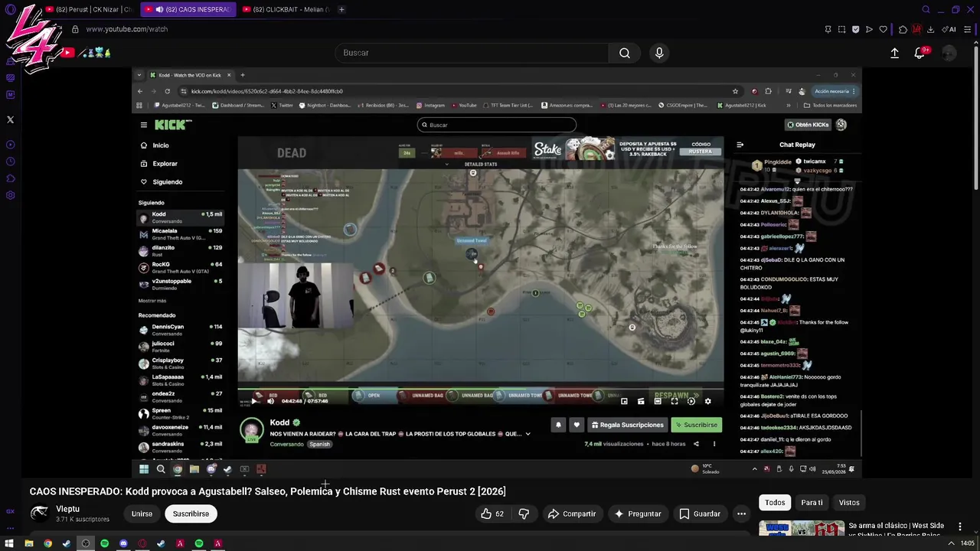Viewport: 980px width, 551px height.
Task: Open the browser downloads icon
Action: pyautogui.click(x=930, y=29)
